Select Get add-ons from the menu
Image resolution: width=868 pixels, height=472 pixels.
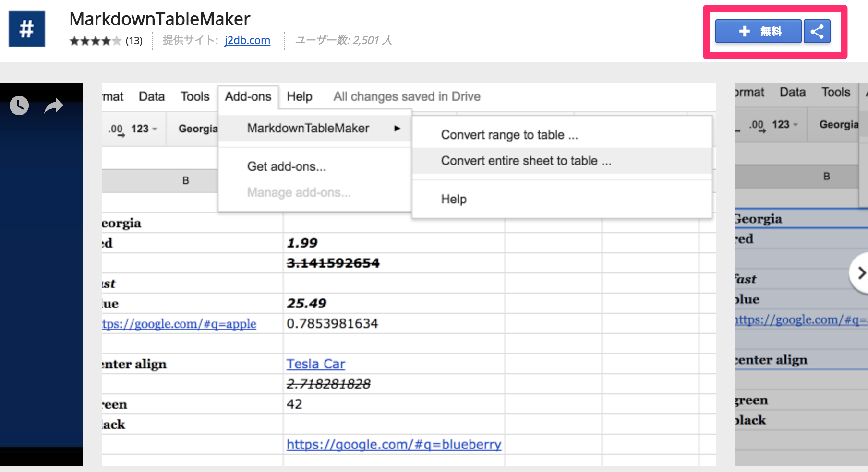click(286, 166)
